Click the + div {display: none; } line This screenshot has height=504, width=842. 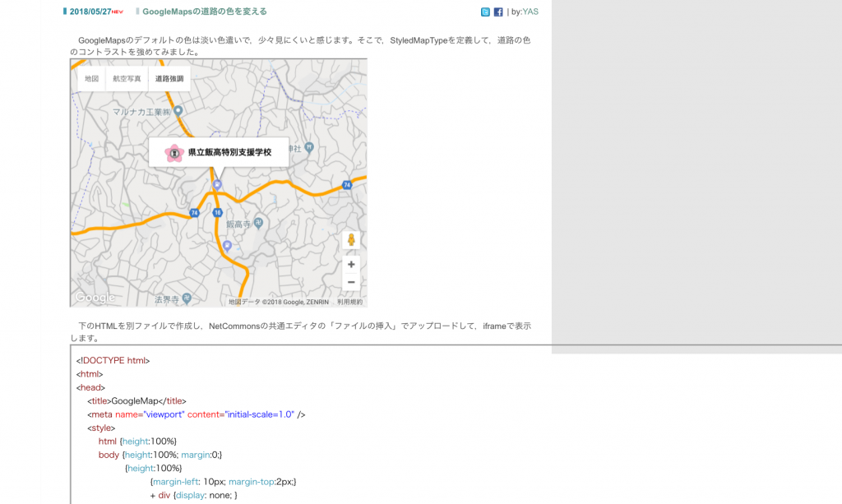[x=194, y=495]
